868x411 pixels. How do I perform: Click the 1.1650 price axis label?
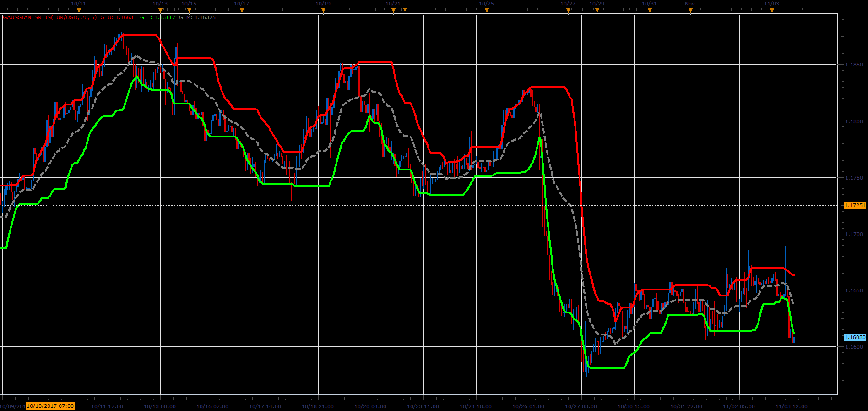click(x=854, y=290)
